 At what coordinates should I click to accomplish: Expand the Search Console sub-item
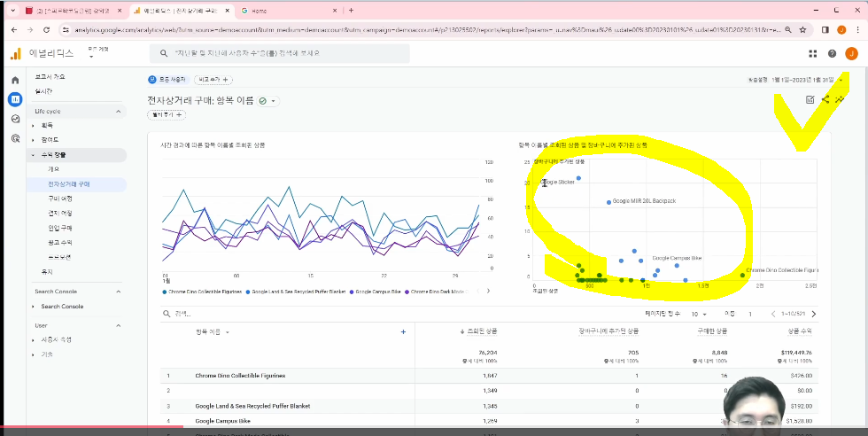coord(34,307)
